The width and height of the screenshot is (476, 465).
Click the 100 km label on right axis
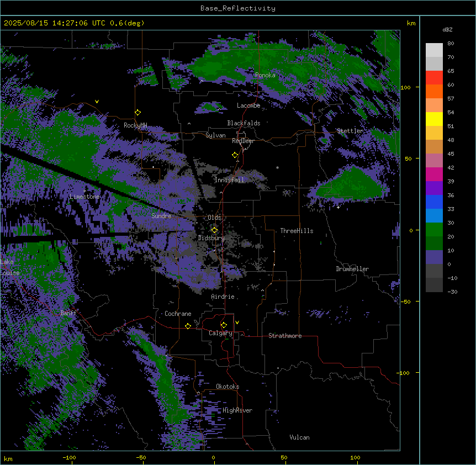coord(405,87)
